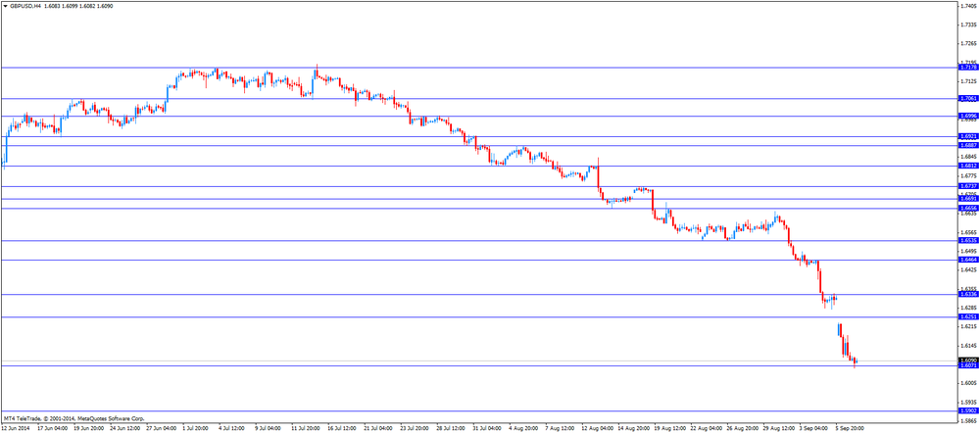Image resolution: width=980 pixels, height=433 pixels.
Task: Select the 1.6812 blue price tag
Action: click(968, 167)
